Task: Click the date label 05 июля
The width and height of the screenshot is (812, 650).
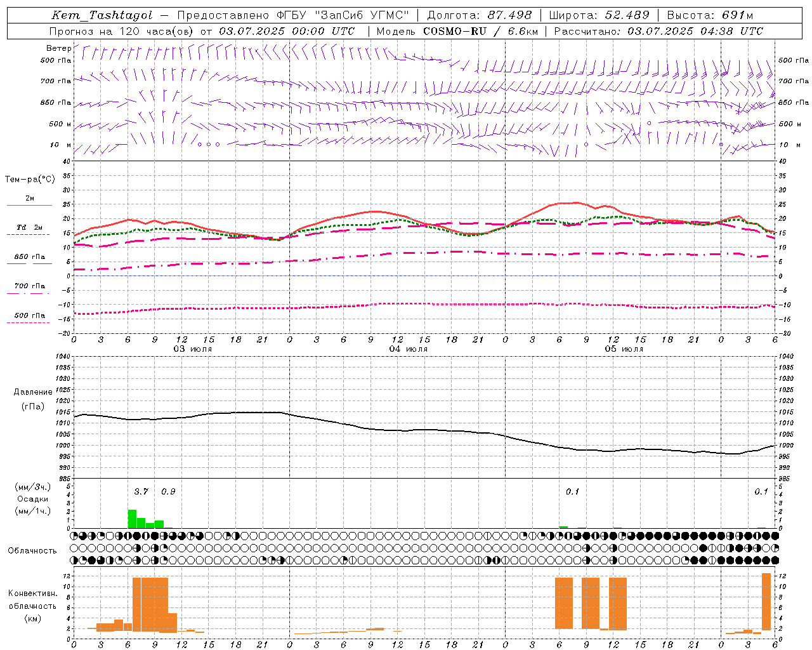Action: coord(624,349)
